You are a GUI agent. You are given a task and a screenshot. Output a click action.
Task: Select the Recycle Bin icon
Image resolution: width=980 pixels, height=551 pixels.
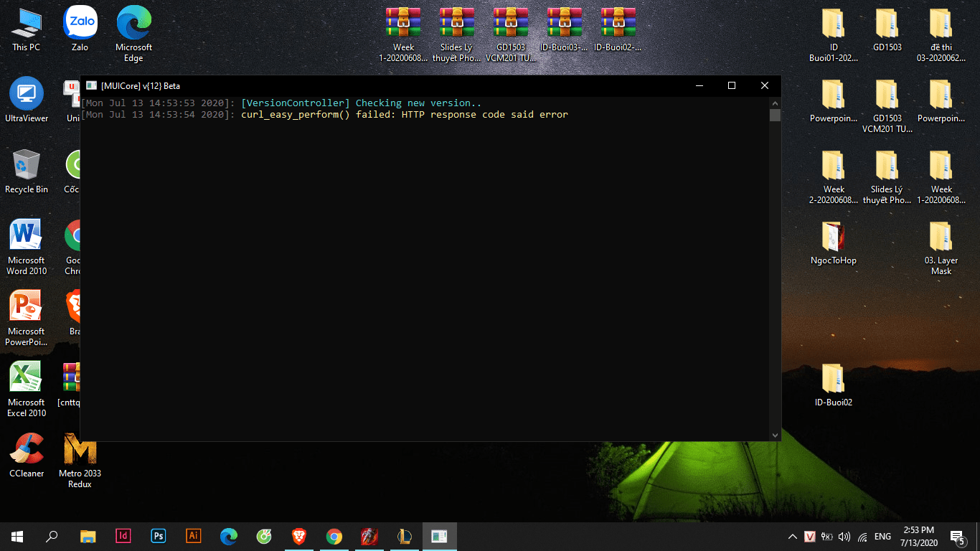point(27,171)
